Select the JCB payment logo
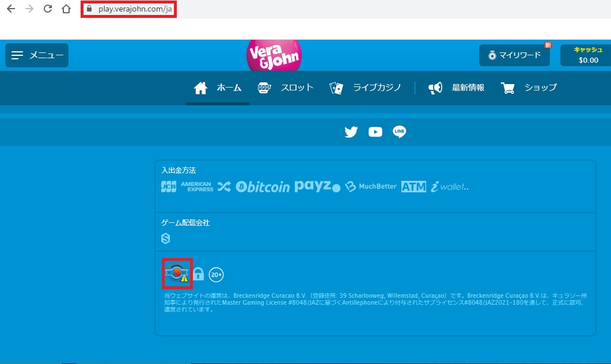This screenshot has height=364, width=611. pos(169,187)
